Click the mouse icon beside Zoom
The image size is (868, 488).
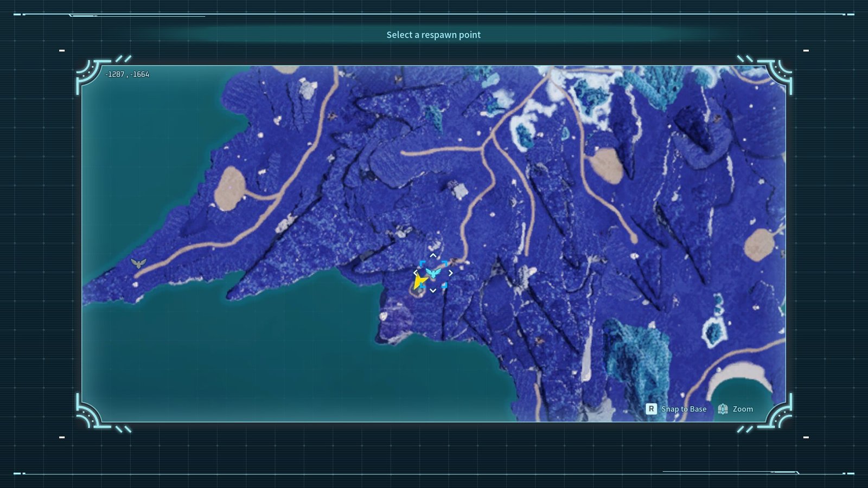(723, 409)
